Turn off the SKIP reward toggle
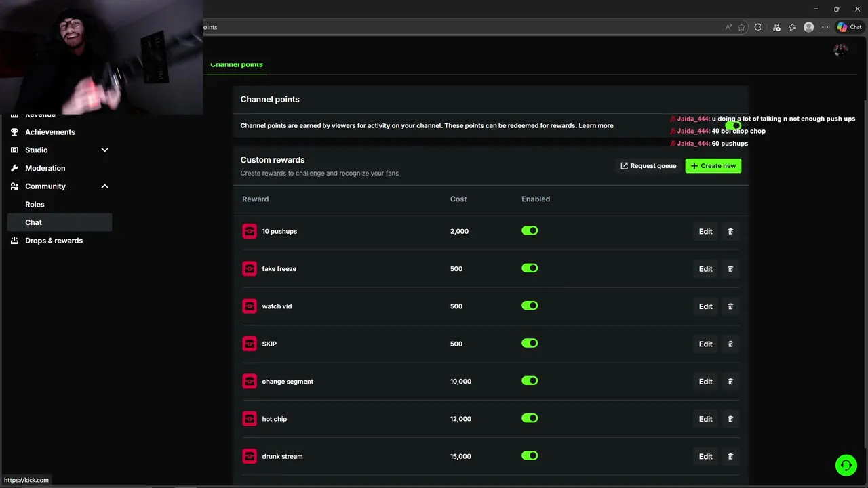The image size is (868, 488). 530,344
